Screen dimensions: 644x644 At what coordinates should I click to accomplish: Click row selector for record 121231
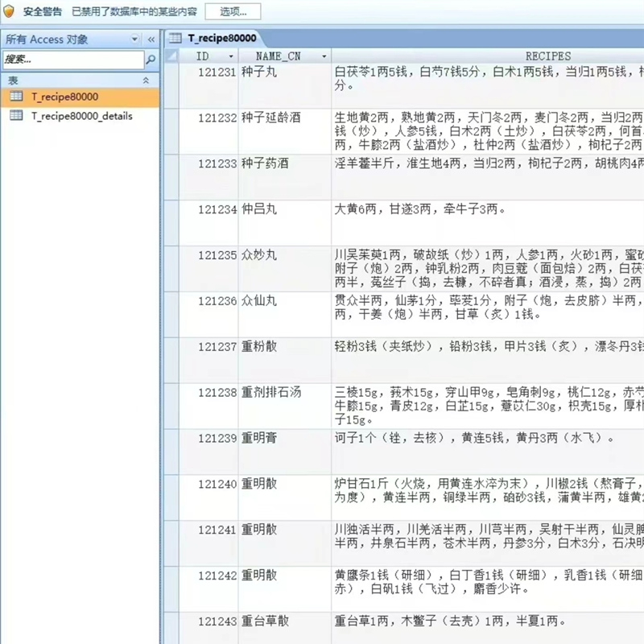point(171,86)
